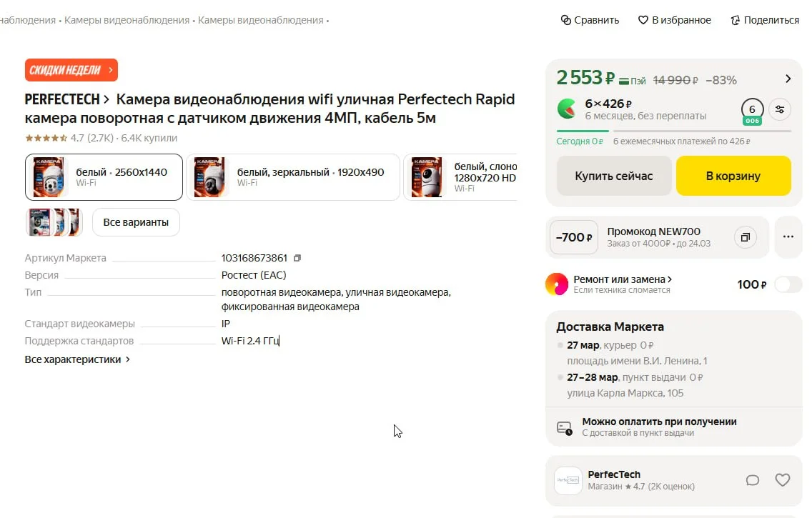Open chat with PerfecTech seller
The width and height of the screenshot is (812, 518).
[752, 480]
